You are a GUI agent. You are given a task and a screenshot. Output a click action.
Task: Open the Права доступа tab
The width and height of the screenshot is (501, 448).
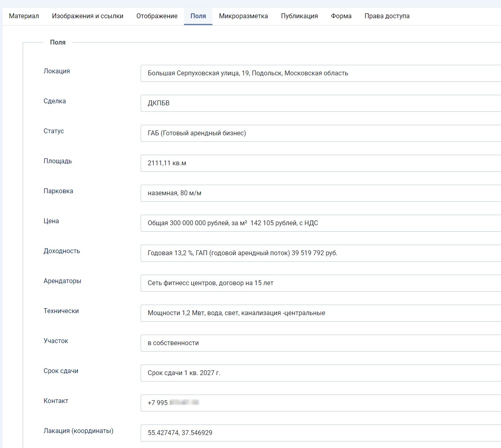tap(387, 16)
